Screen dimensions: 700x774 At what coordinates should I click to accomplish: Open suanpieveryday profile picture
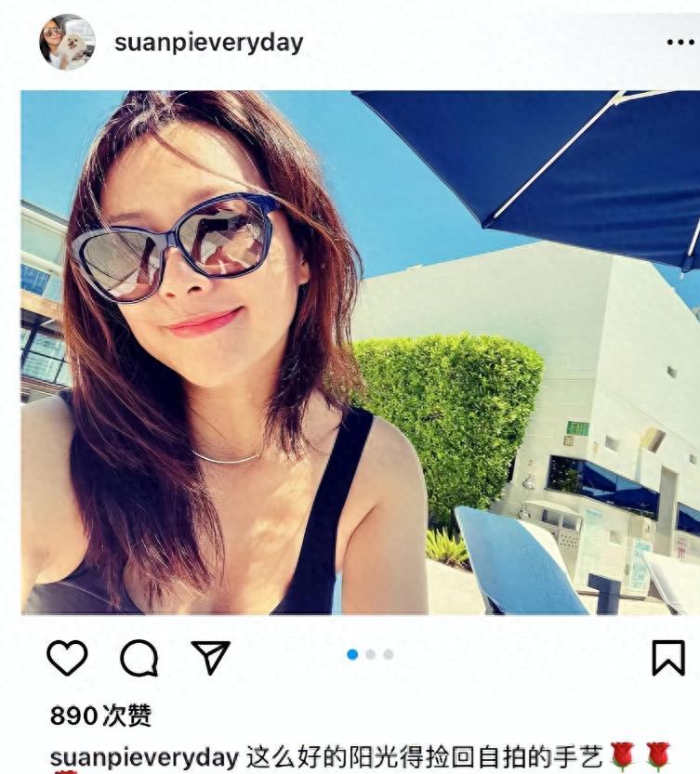pos(67,42)
